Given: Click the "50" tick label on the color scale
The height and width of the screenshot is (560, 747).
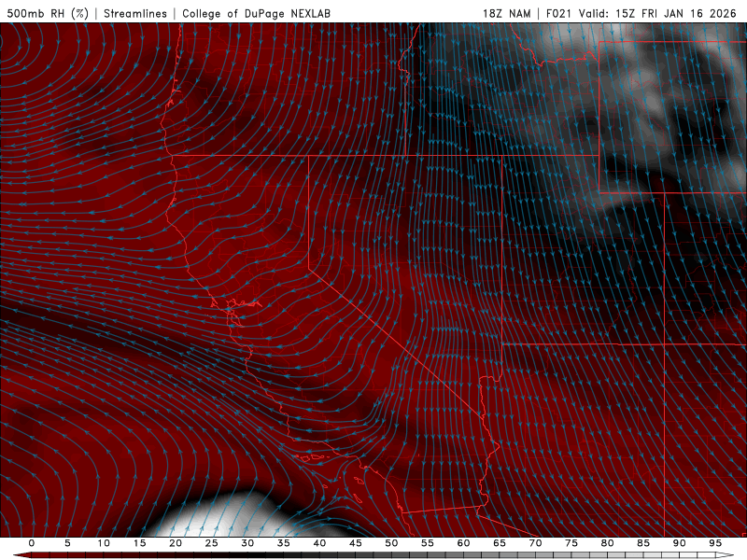Looking at the screenshot, I should point(391,543).
